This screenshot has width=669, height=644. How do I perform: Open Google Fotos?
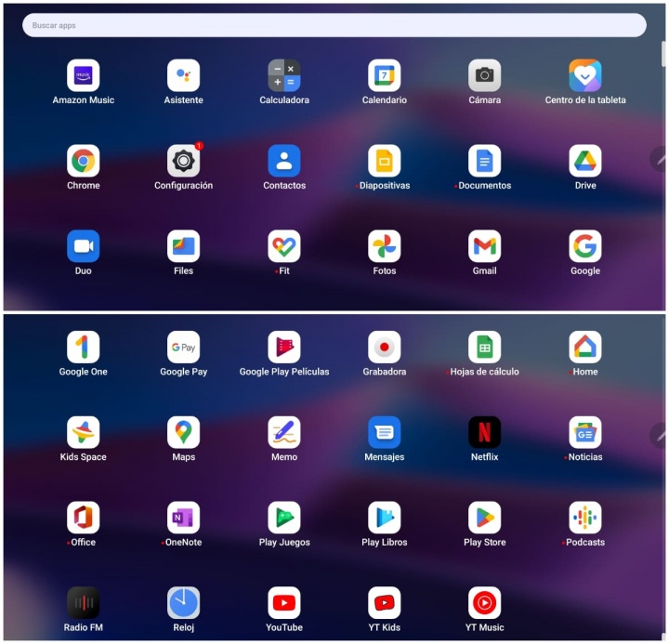click(385, 246)
